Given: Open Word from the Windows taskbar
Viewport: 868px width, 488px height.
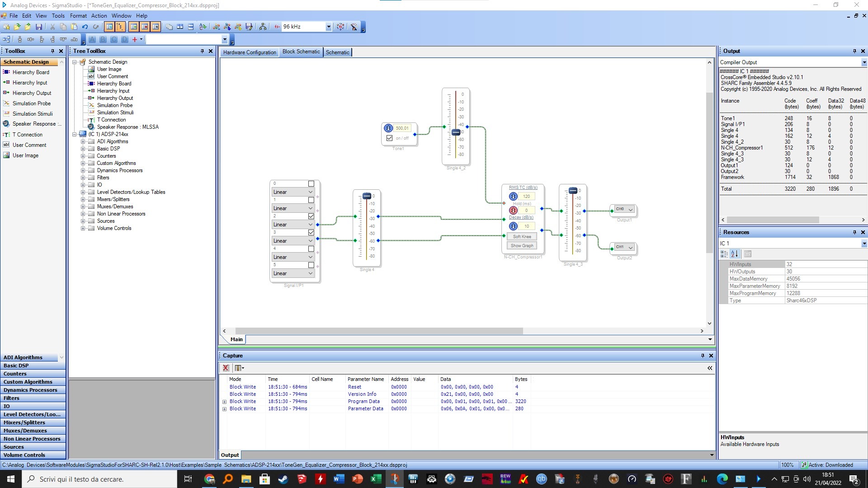Looking at the screenshot, I should coord(339,479).
